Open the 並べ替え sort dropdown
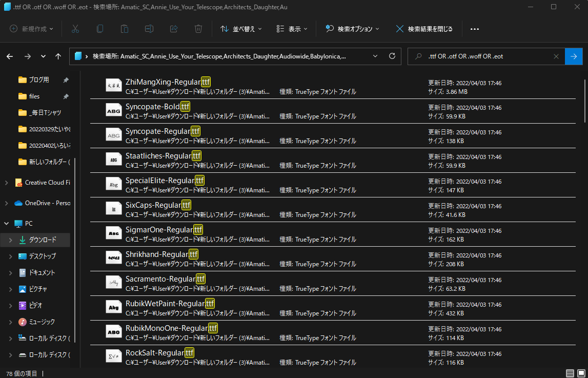 pyautogui.click(x=241, y=29)
